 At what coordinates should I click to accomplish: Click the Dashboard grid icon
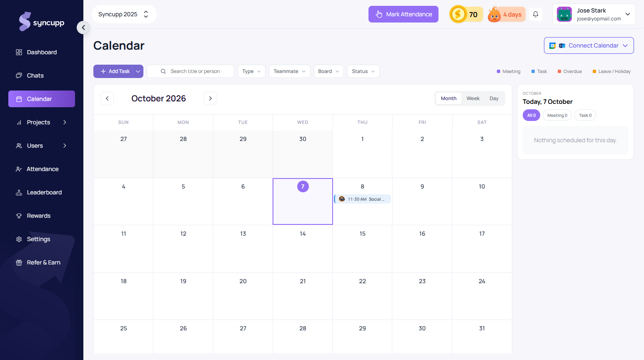(x=19, y=52)
